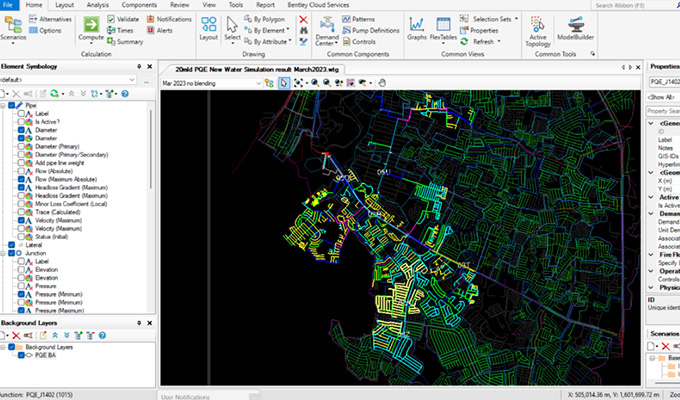Collapse the Pipe tree node
The height and width of the screenshot is (400, 680).
4,105
